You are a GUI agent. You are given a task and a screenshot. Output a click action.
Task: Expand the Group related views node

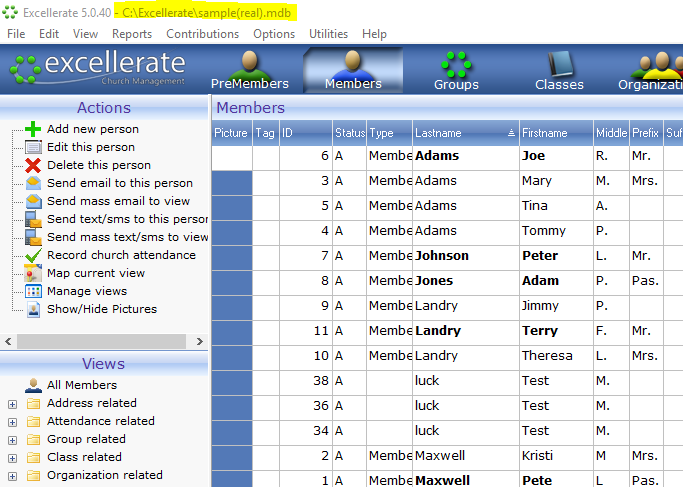point(13,440)
